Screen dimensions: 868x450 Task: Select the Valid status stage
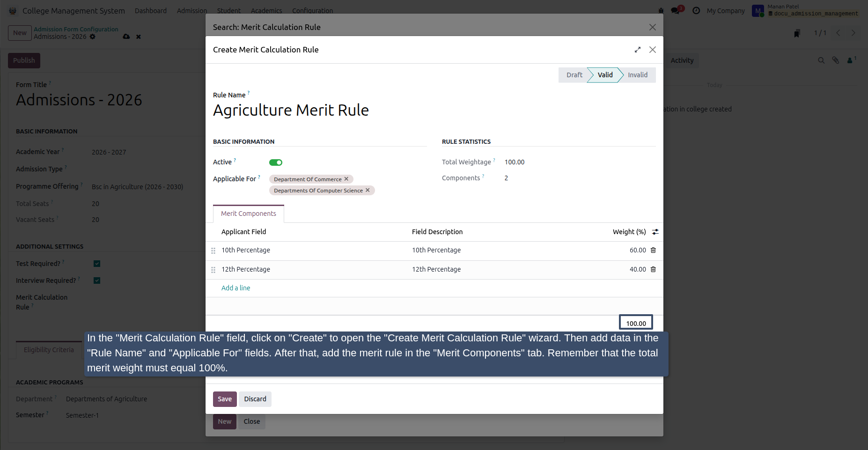coord(605,75)
